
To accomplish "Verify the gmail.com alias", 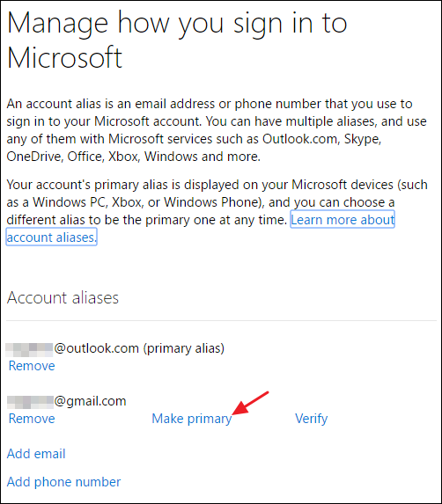I will [x=311, y=419].
